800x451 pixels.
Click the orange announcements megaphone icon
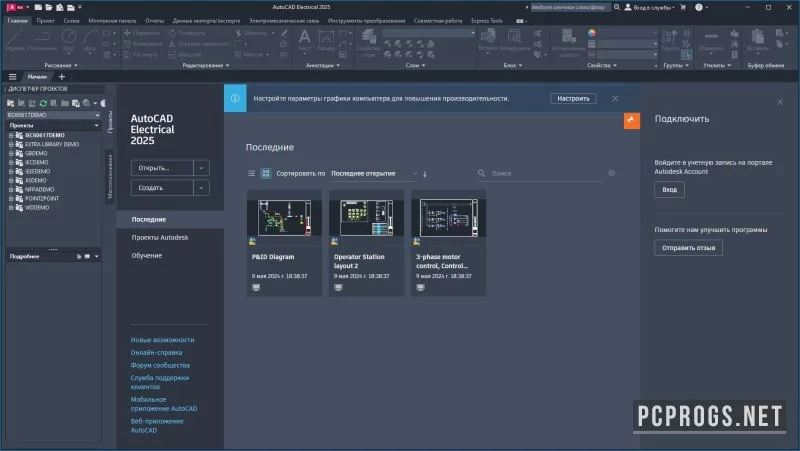(x=632, y=120)
